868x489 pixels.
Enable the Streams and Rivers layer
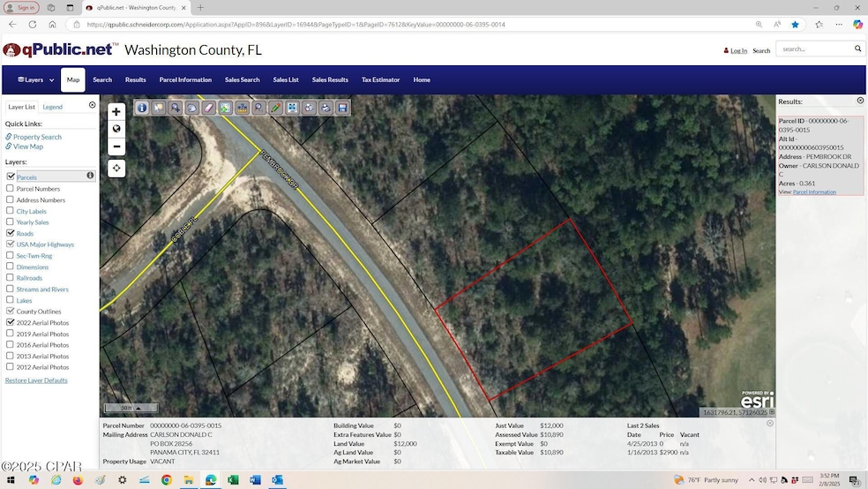pos(10,289)
